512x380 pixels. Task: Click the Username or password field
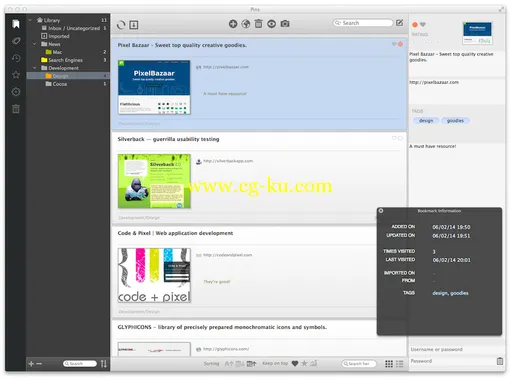click(457, 349)
